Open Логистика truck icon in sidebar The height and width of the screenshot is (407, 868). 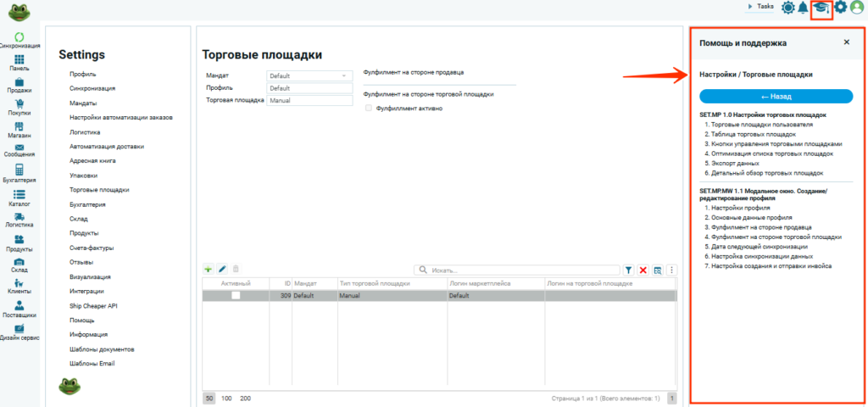[x=19, y=220]
